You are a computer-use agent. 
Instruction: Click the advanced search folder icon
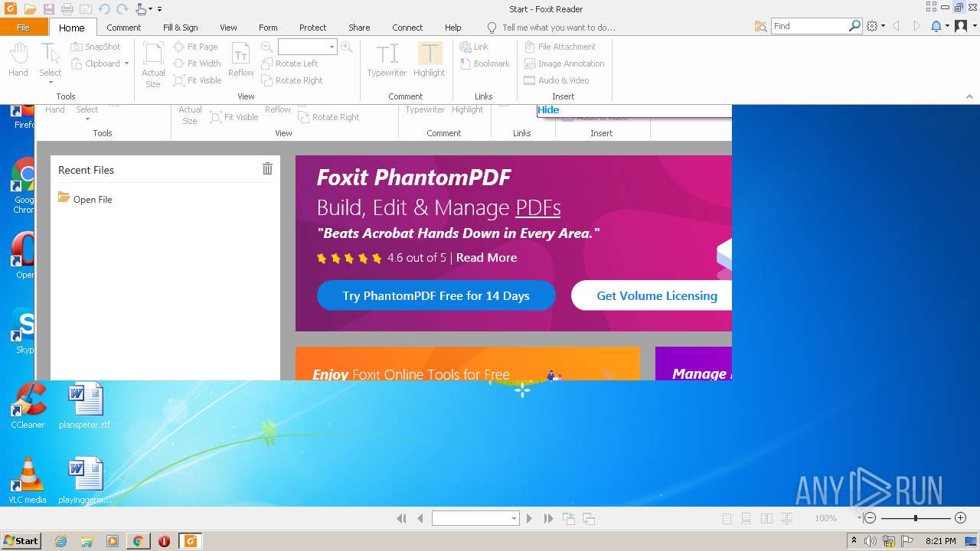pyautogui.click(x=760, y=26)
